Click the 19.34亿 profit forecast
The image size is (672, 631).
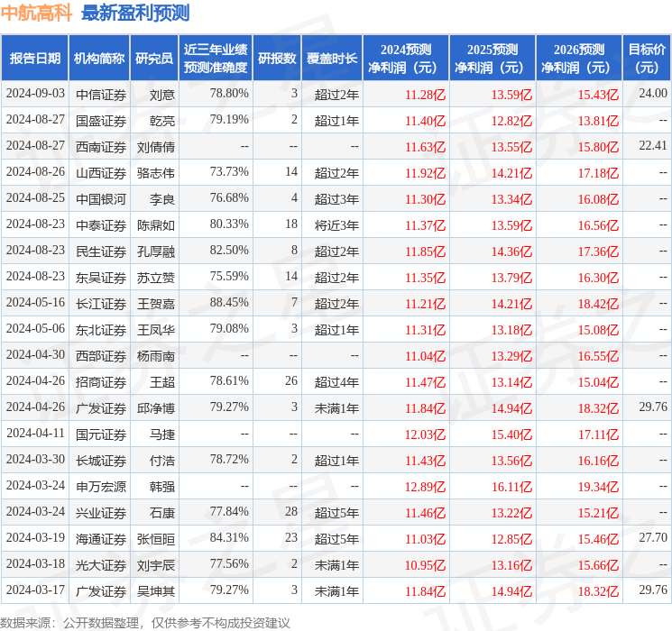[598, 487]
